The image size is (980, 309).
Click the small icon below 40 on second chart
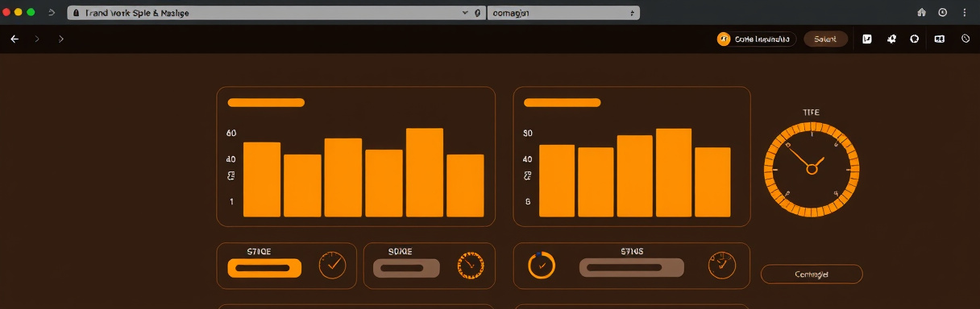pos(528,175)
